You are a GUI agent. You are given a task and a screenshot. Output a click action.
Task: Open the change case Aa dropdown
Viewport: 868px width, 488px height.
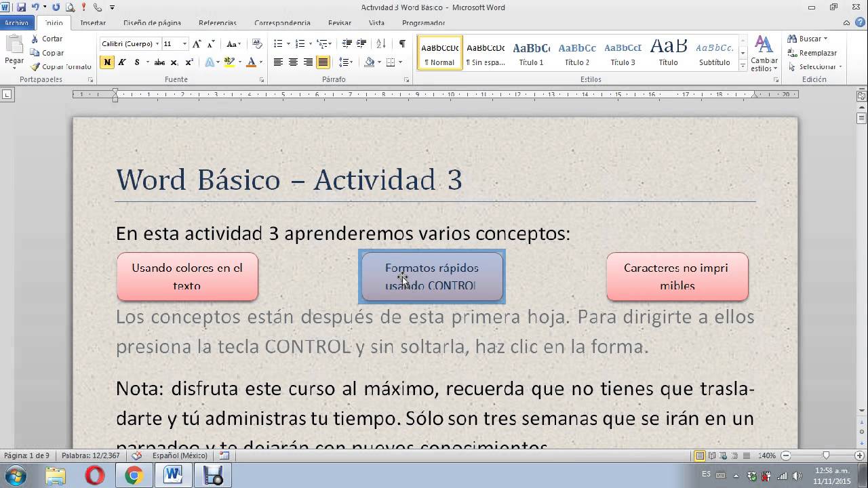click(x=234, y=44)
